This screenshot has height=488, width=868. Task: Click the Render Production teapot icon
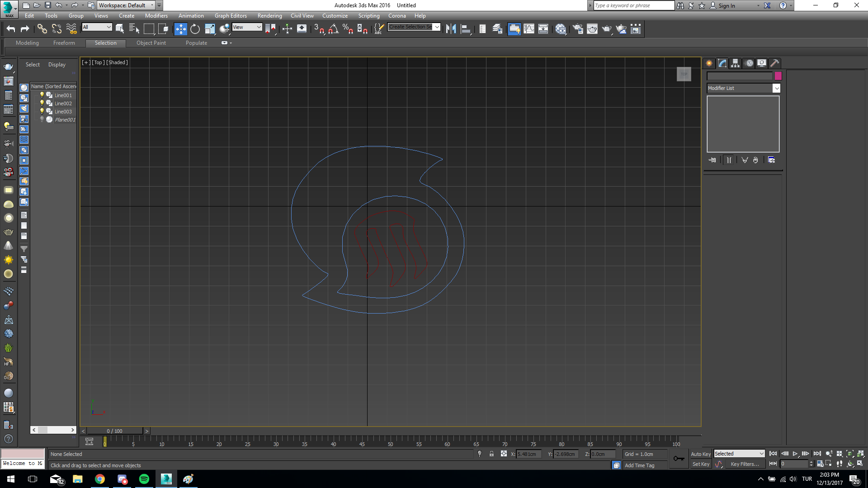pyautogui.click(x=607, y=29)
